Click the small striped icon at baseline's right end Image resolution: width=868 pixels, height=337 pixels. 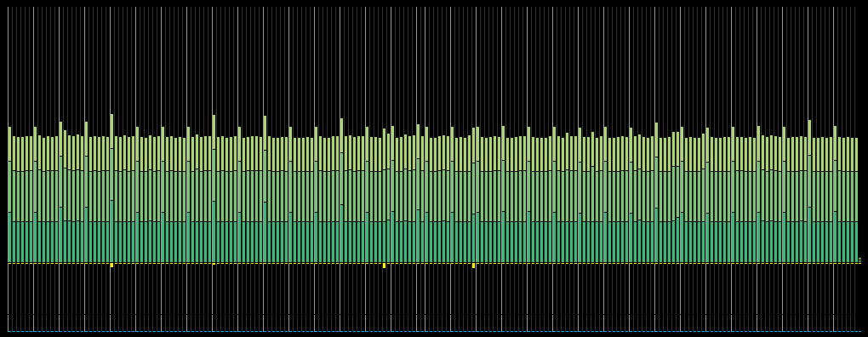tap(859, 260)
